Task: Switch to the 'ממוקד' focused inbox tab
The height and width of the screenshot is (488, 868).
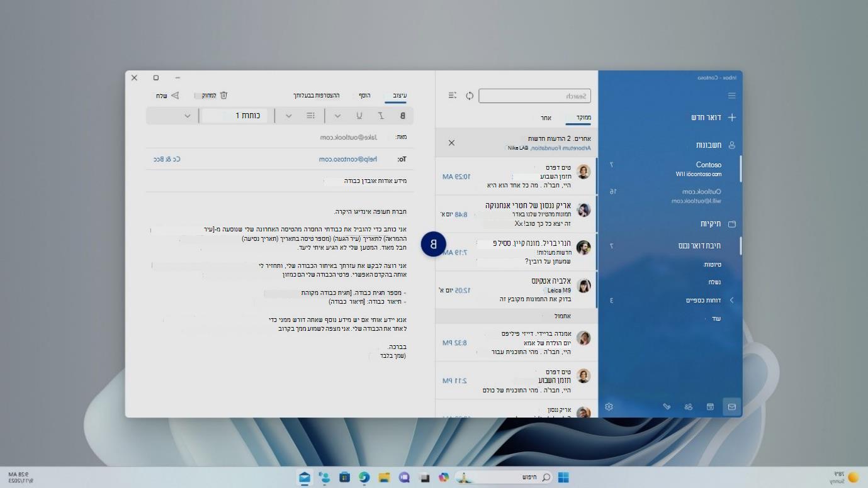Action: tap(583, 118)
